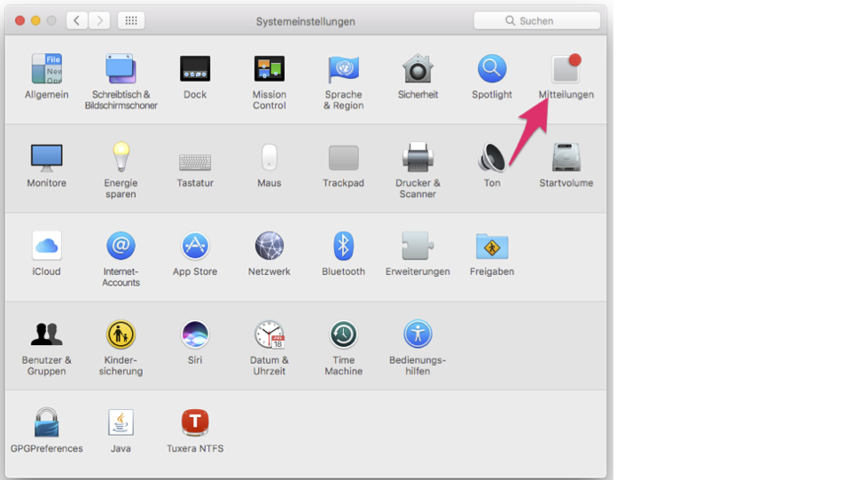868x480 pixels.
Task: Open Bluetooth preferences
Action: [343, 246]
